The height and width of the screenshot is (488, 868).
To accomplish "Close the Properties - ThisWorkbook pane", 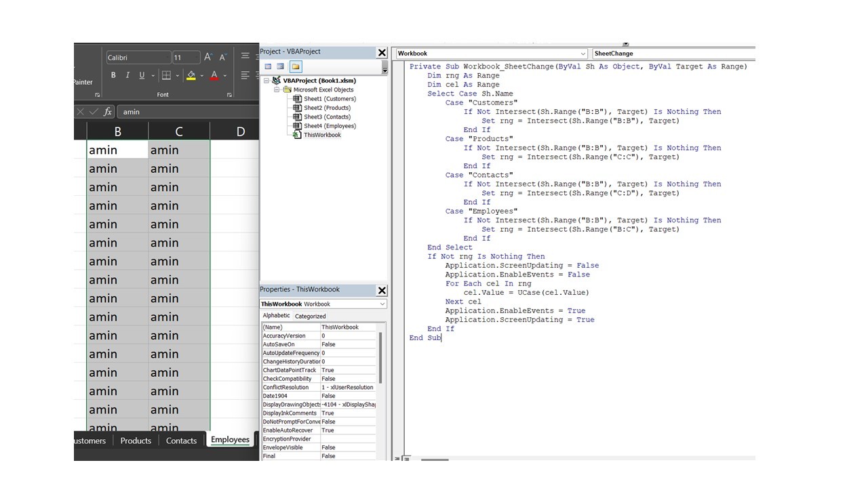I will pyautogui.click(x=382, y=290).
